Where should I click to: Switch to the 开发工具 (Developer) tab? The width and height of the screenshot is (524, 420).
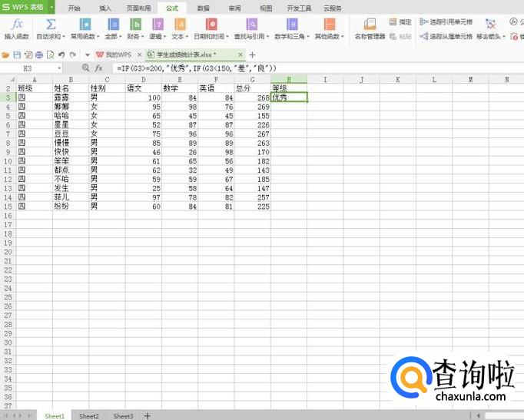click(x=299, y=8)
